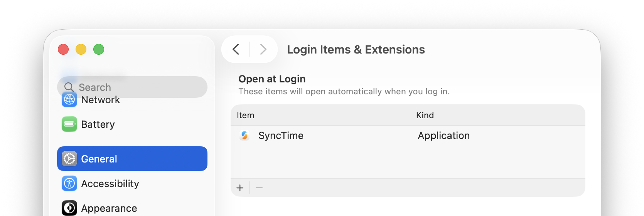Screen dimensions: 644x216
Task: Sort by the Item column header
Action: click(x=245, y=115)
